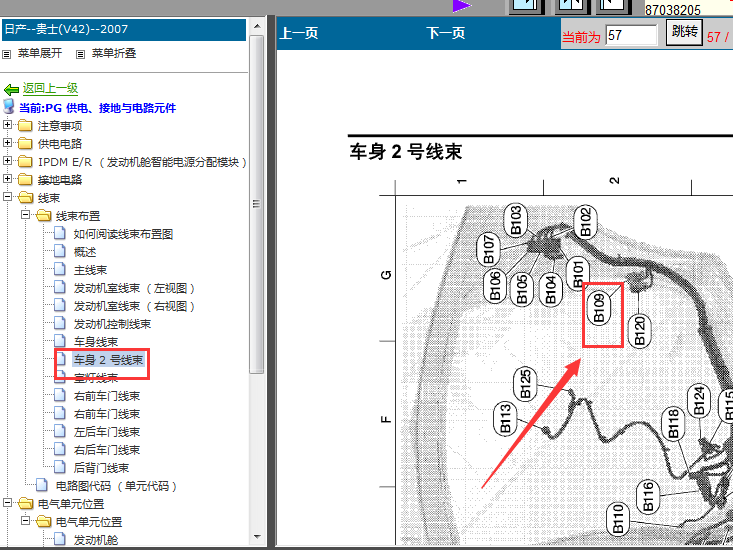Click the document icon beside 发动机控制线束
This screenshot has height=550, width=733.
coord(60,323)
